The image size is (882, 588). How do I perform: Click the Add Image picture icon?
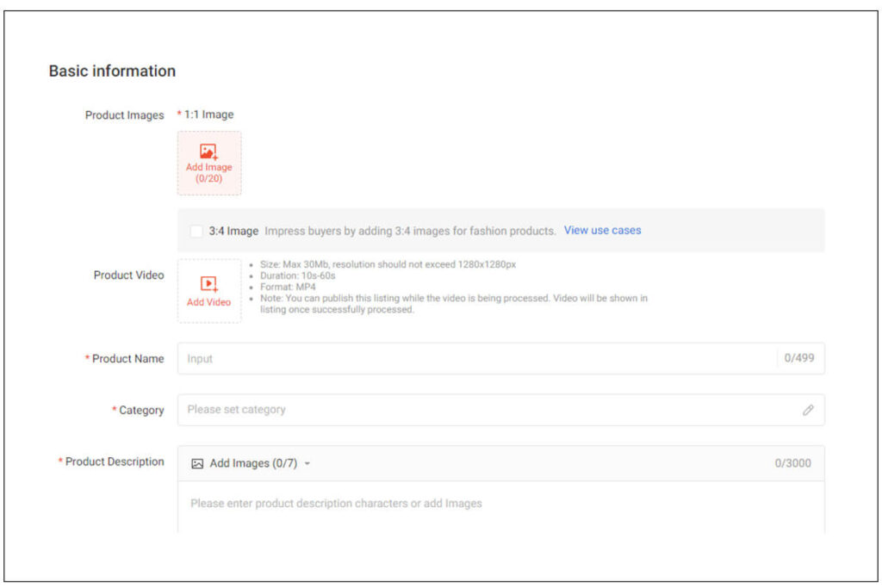[208, 152]
